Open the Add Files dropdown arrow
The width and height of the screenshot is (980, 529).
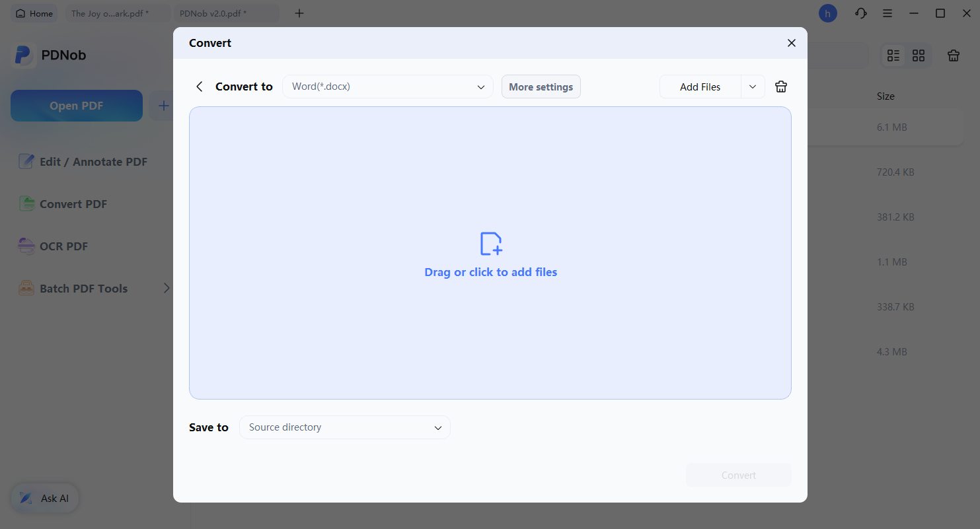(x=752, y=87)
